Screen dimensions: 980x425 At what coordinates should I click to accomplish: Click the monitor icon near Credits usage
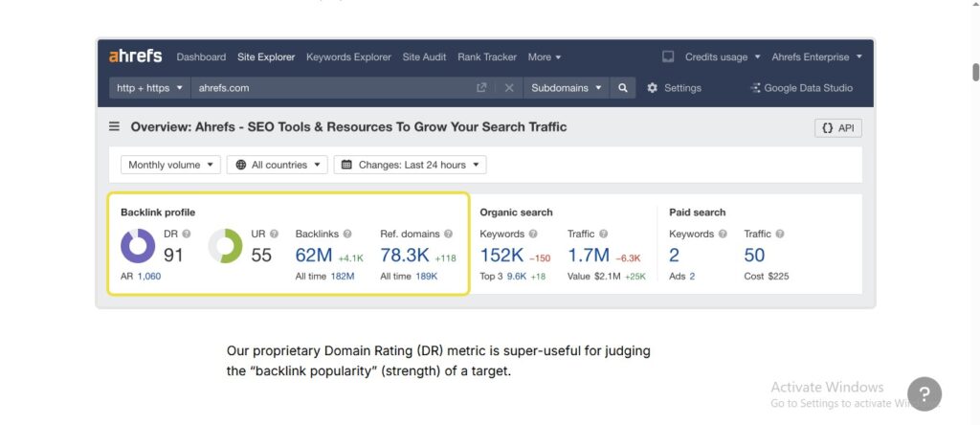coord(667,56)
